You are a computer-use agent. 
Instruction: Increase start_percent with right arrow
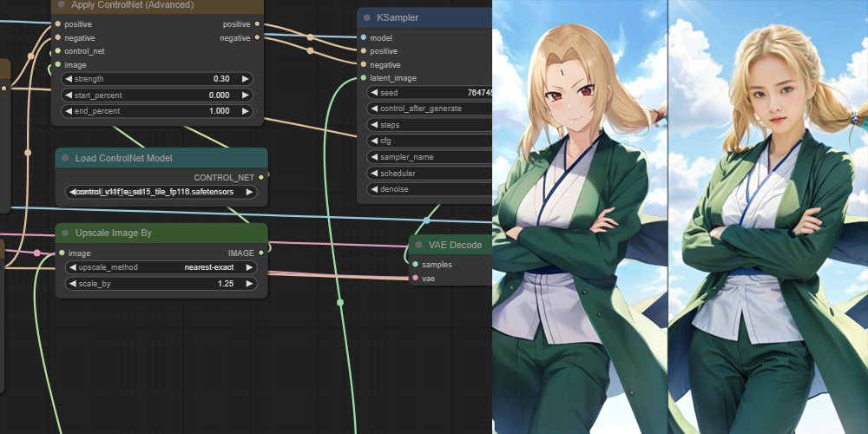[x=245, y=95]
